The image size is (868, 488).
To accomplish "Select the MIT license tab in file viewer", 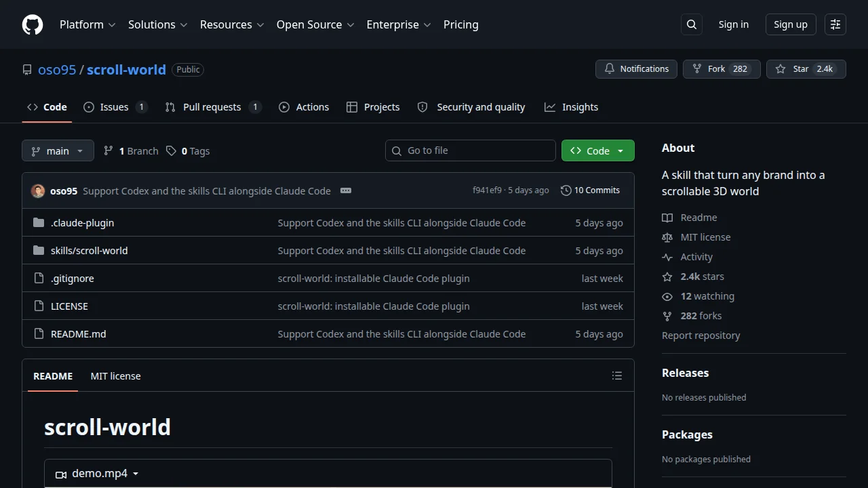I will pyautogui.click(x=116, y=375).
